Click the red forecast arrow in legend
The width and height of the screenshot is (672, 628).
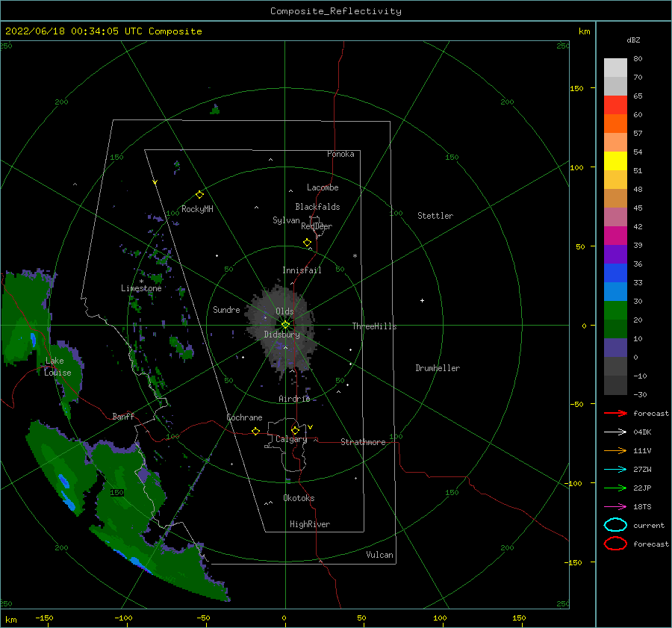pyautogui.click(x=615, y=413)
